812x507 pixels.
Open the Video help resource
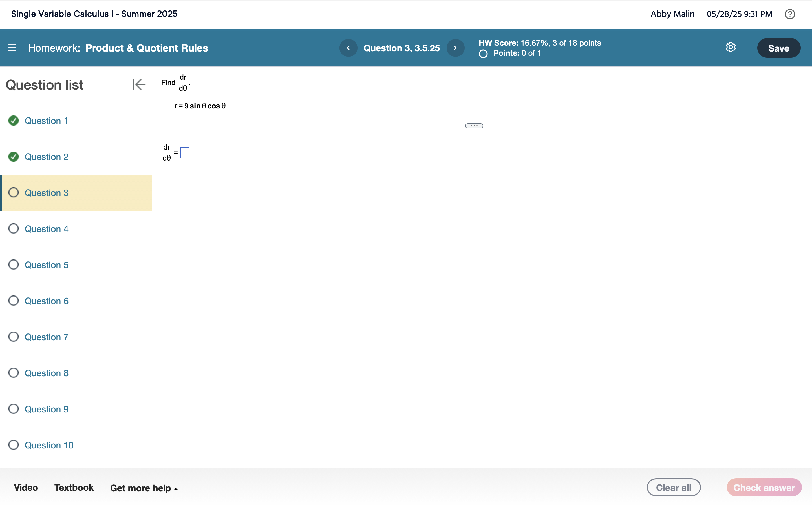pyautogui.click(x=26, y=488)
